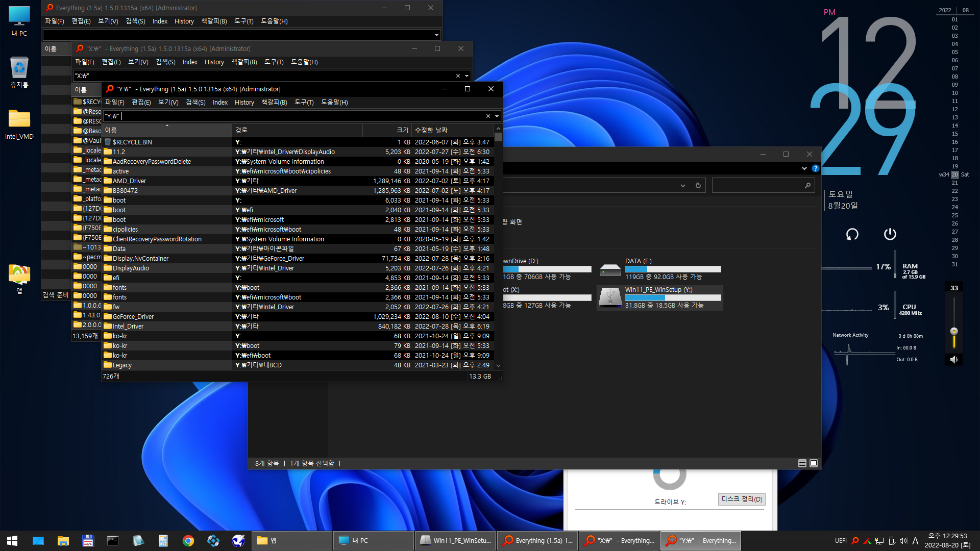This screenshot has height=551, width=980.
Task: Open 책갈피(B) menu in Y: window
Action: tap(274, 103)
